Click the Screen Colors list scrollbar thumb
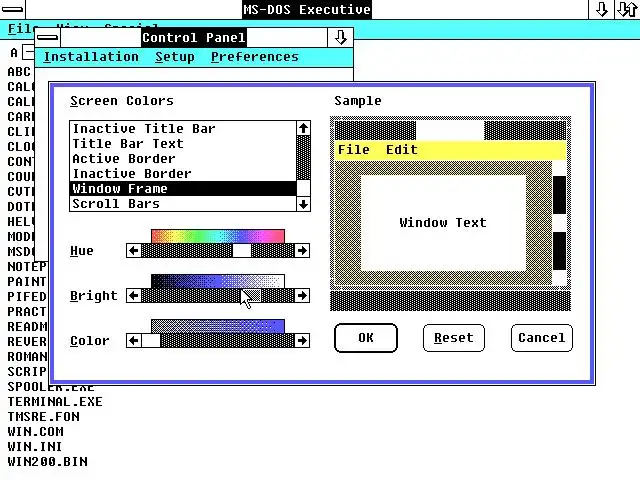Viewport: 640px width, 480px height. pyautogui.click(x=303, y=188)
